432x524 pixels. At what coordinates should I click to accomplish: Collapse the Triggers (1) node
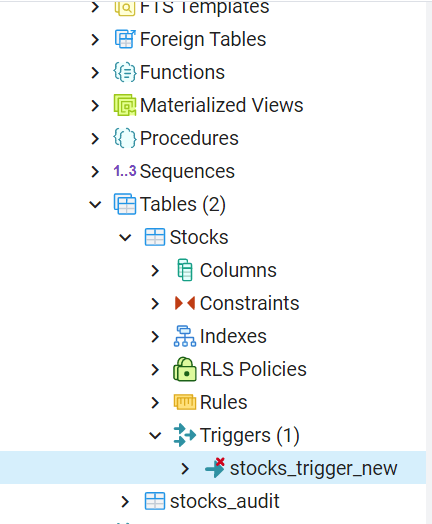[155, 435]
